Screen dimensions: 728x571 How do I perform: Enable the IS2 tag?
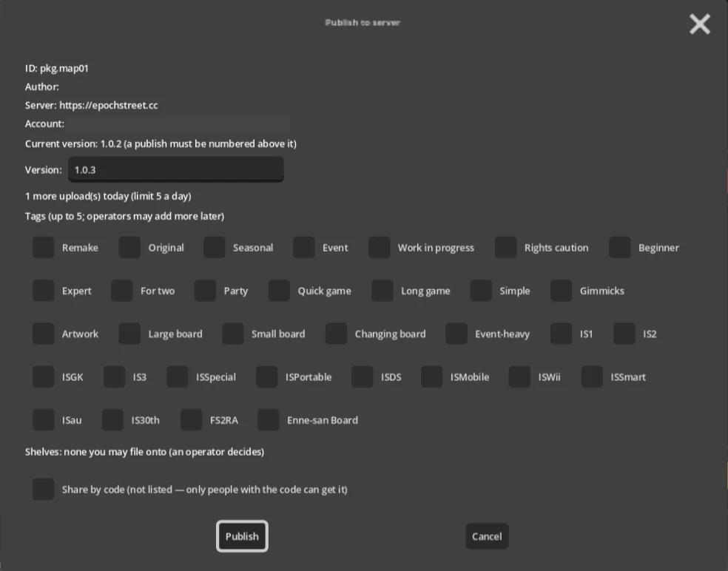pyautogui.click(x=624, y=334)
